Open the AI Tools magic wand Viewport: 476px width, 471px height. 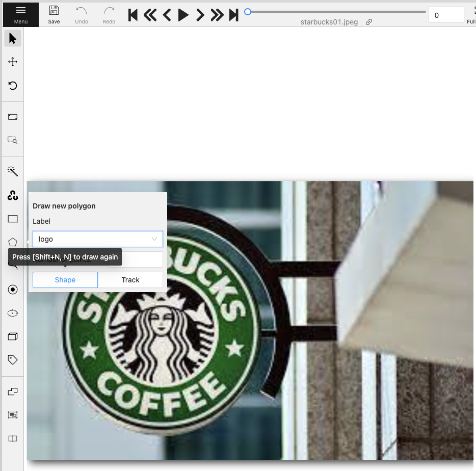point(13,171)
